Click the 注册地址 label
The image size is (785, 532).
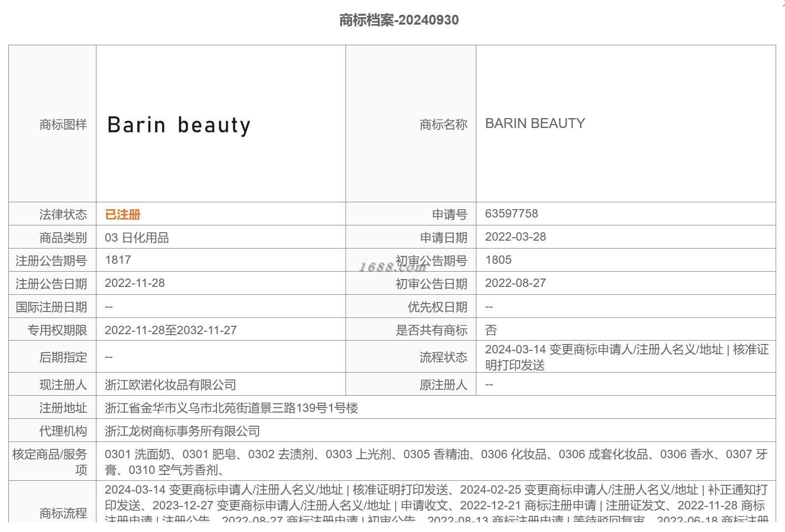coord(63,408)
